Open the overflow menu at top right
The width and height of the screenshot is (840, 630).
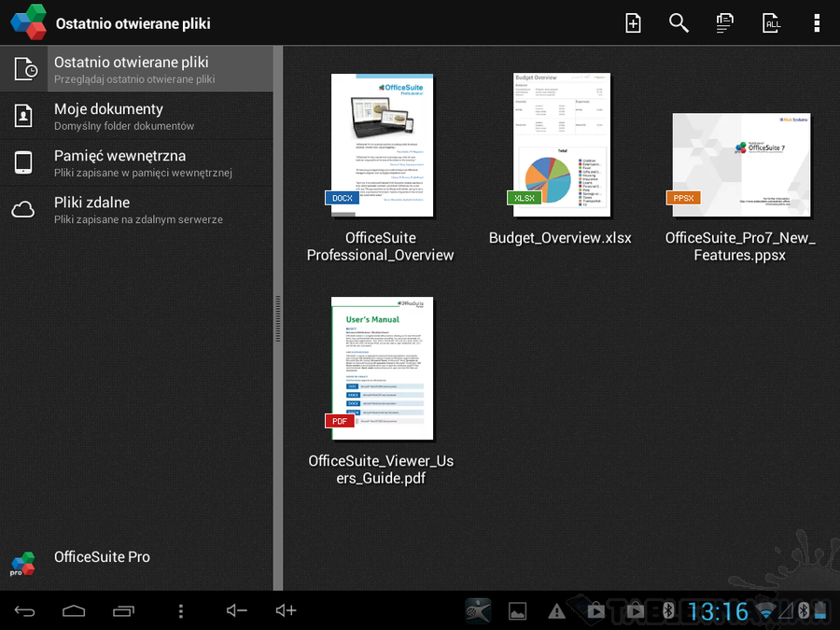pyautogui.click(x=817, y=23)
